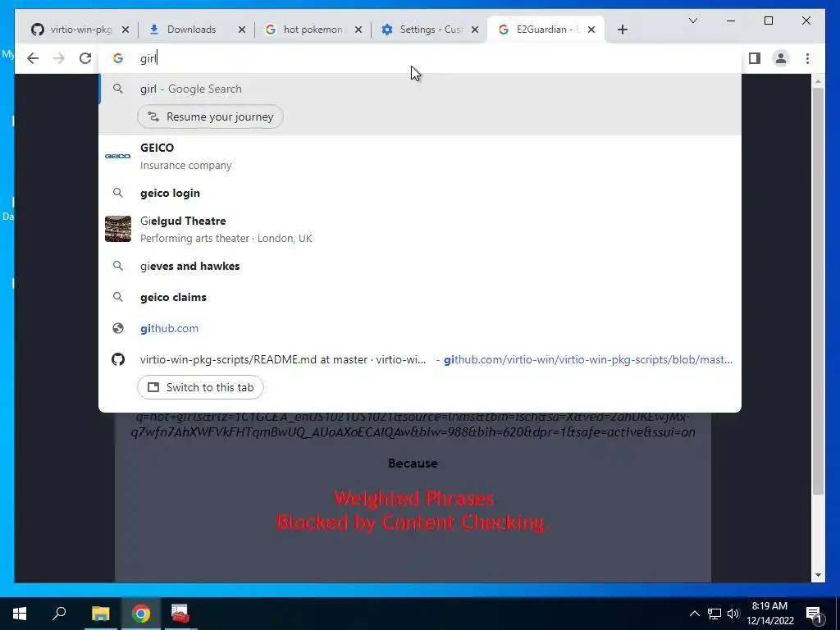
Task: Click the scrollbar down arrow
Action: (818, 575)
